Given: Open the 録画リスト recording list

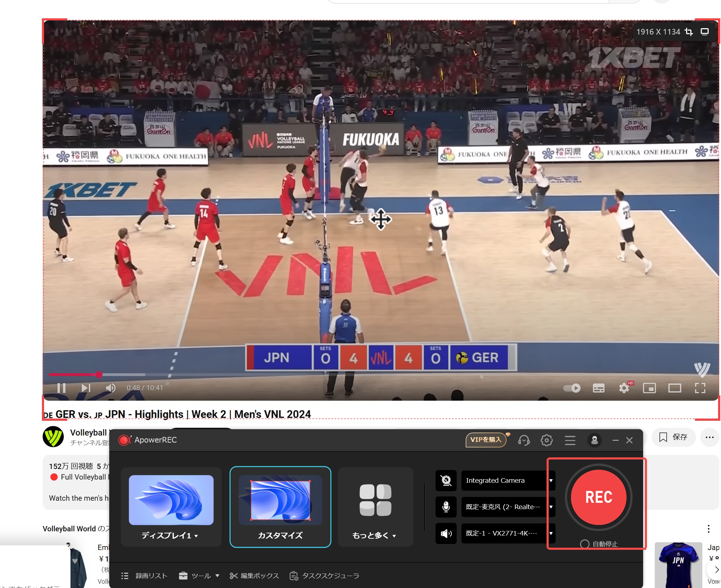Looking at the screenshot, I should 144,576.
